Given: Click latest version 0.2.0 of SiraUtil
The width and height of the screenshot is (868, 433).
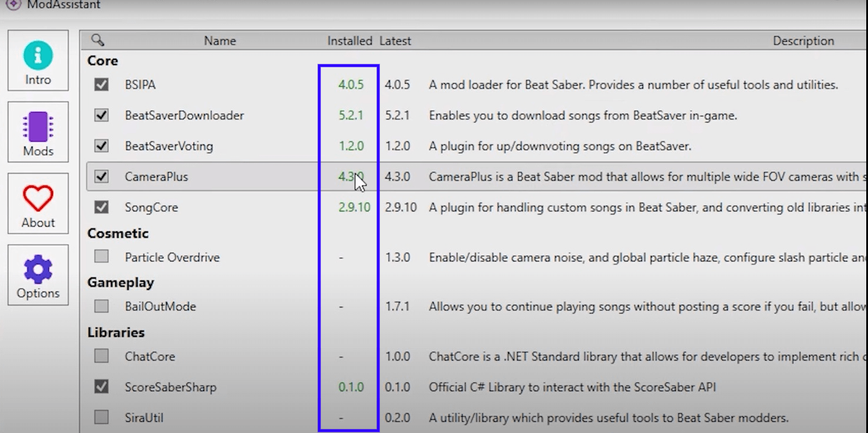Looking at the screenshot, I should tap(397, 418).
